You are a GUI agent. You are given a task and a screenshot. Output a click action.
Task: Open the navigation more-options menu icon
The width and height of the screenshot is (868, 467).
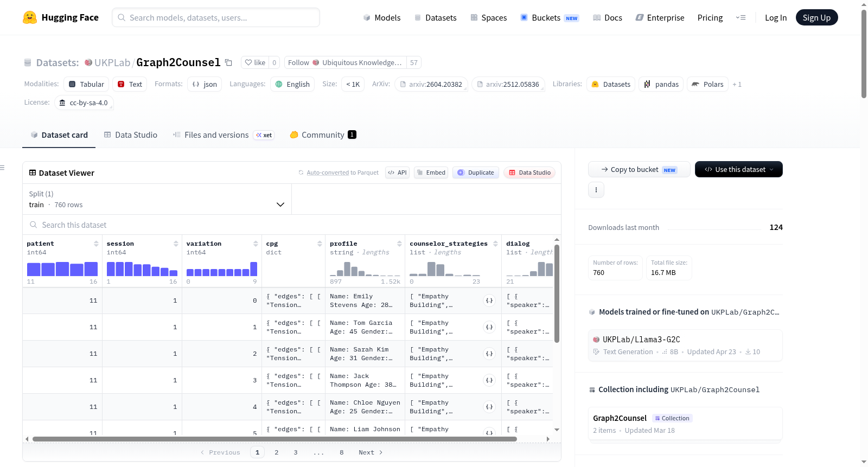pyautogui.click(x=741, y=17)
